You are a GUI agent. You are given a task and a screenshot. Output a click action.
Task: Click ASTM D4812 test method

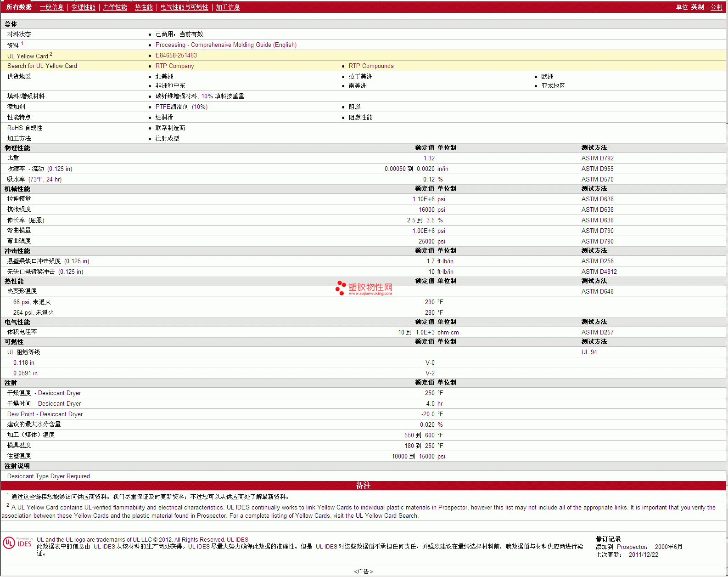coord(599,272)
